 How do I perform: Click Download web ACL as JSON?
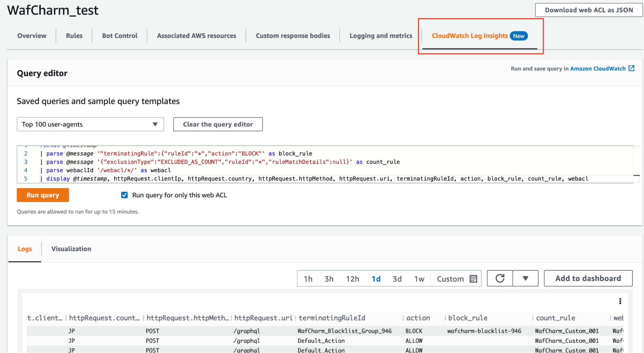coord(589,10)
